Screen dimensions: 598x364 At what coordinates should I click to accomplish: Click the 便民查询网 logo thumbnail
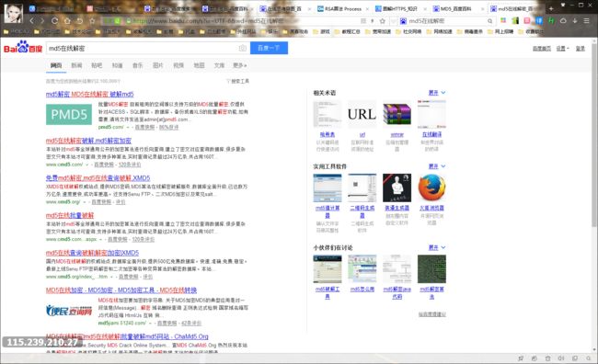69,311
